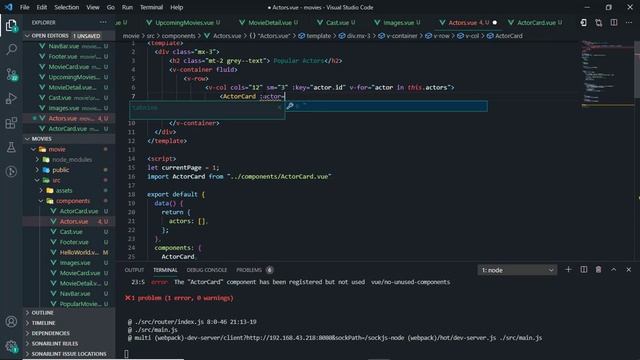Click the components breadcrumb item
Screen dimensions: 640x360
click(178, 36)
